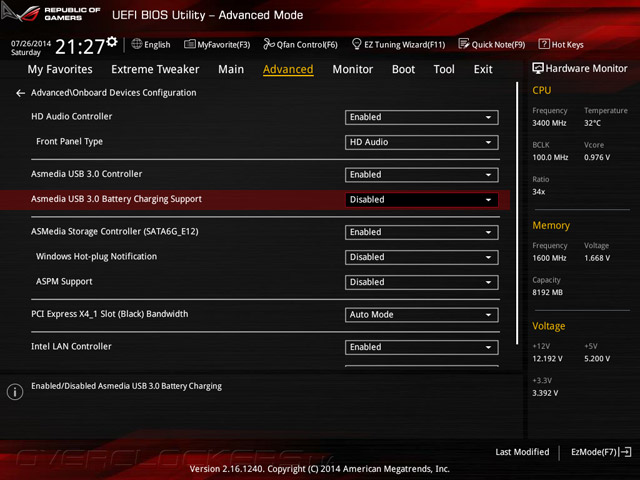This screenshot has height=480, width=640.
Task: Click the memory voltage value 1.668 V
Action: point(597,258)
